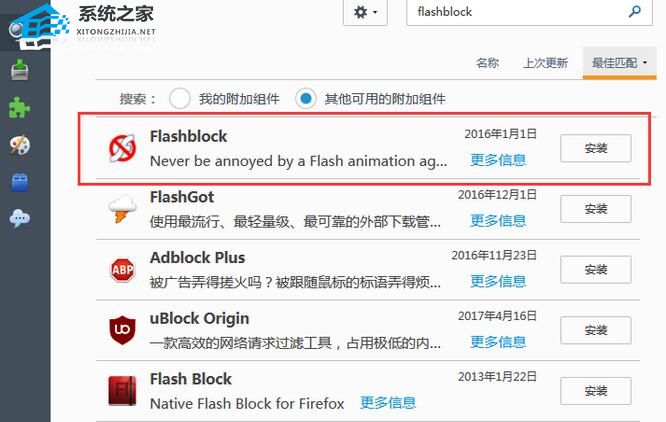Select the green puzzle Extensions icon
666x422 pixels.
(20, 107)
